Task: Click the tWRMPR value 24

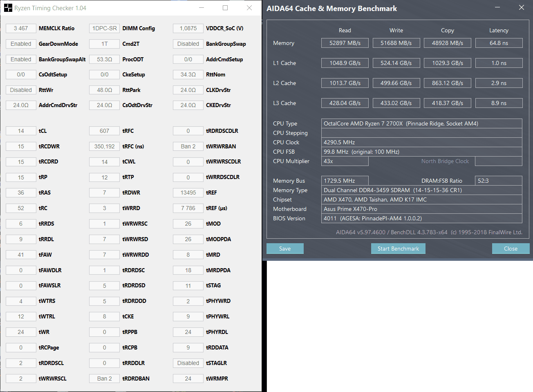Action: pyautogui.click(x=188, y=379)
